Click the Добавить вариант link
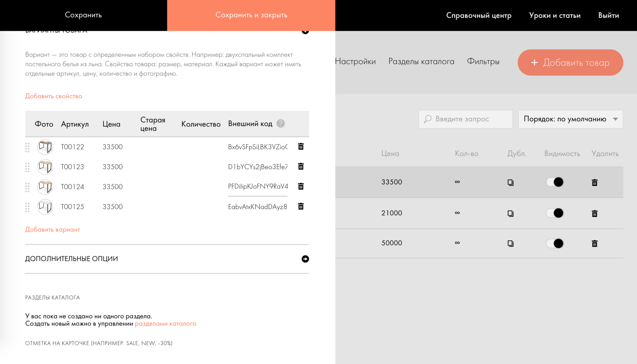The height and width of the screenshot is (364, 637). [52, 229]
